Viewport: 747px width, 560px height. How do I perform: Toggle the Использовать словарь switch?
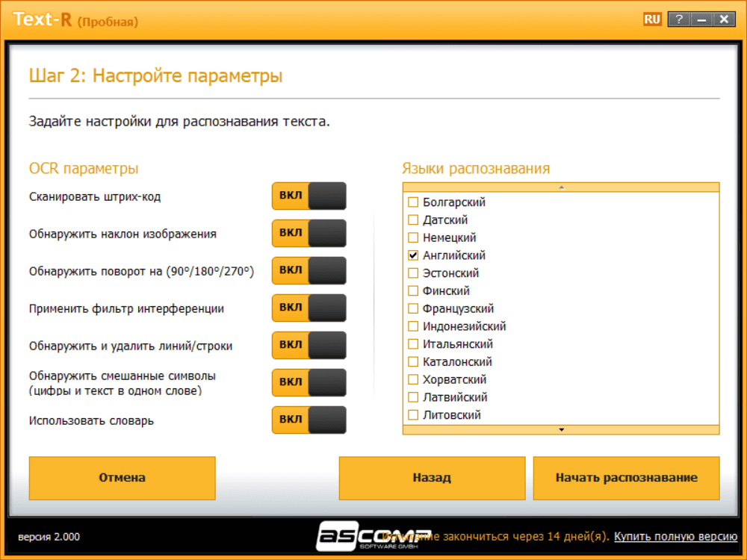coord(309,420)
